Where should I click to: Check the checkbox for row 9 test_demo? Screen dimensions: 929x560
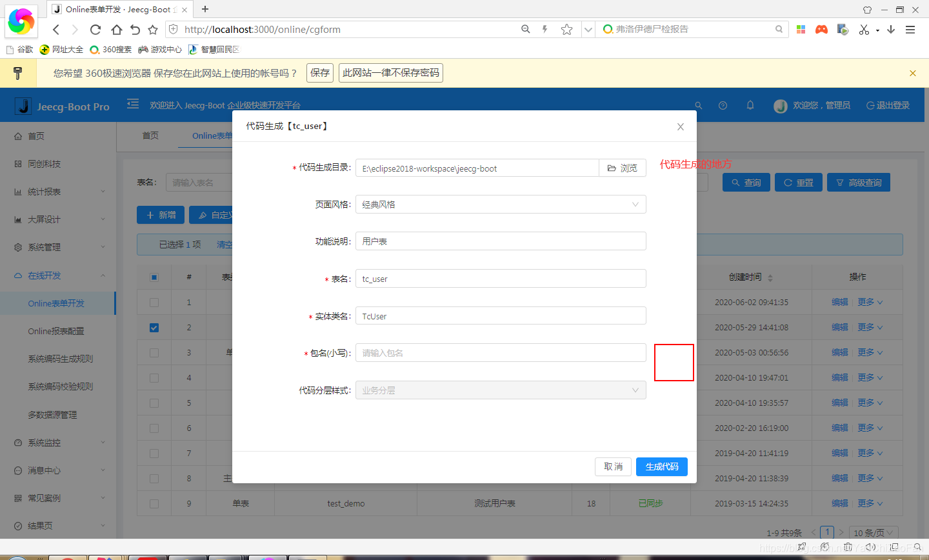(154, 504)
